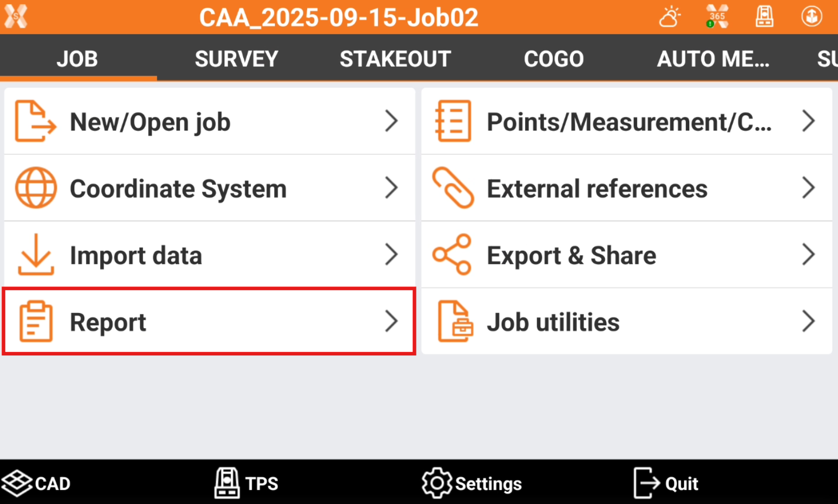Click the job title CAA_2025-09-15-Job02
Image resolution: width=838 pixels, height=504 pixels.
(339, 17)
